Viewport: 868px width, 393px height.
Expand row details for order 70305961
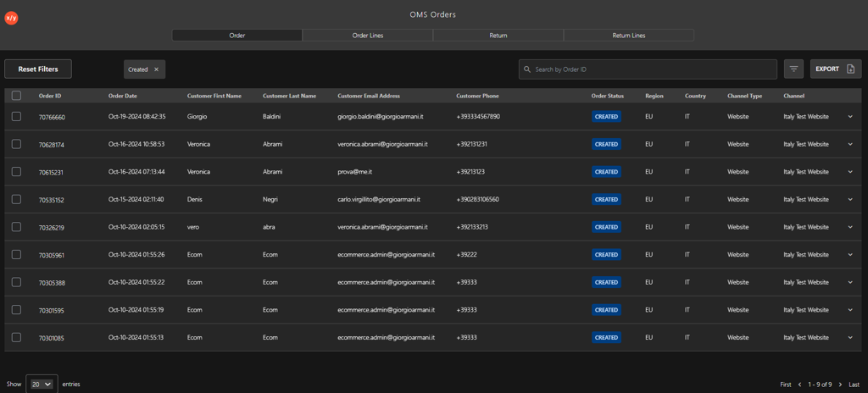tap(850, 255)
